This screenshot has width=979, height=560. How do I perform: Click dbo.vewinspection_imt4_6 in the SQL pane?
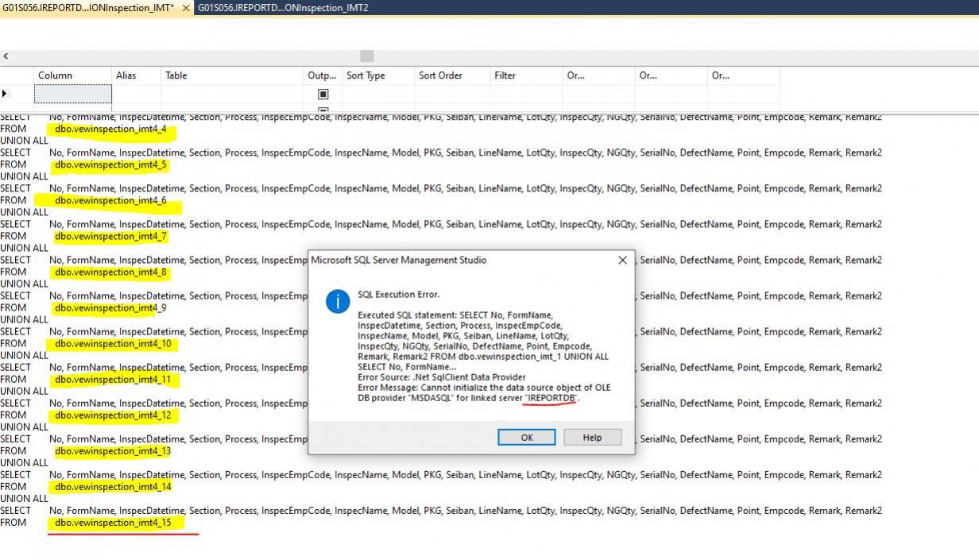(x=110, y=200)
